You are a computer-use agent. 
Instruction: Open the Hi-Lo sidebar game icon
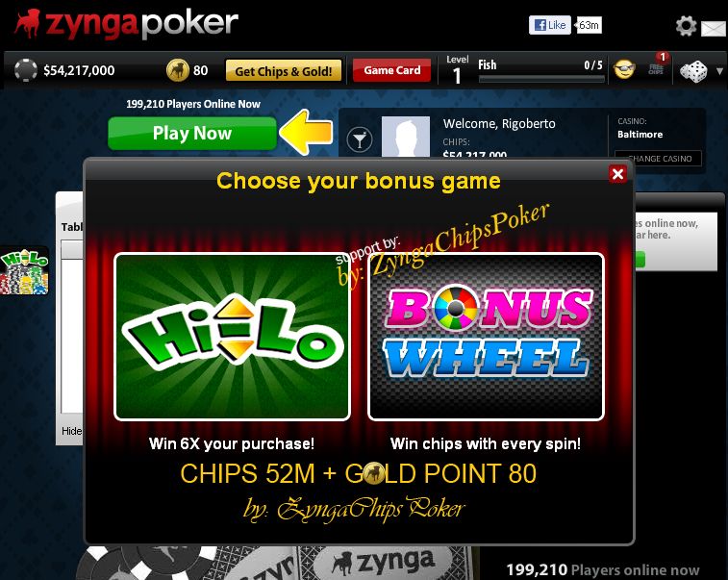coord(24,271)
